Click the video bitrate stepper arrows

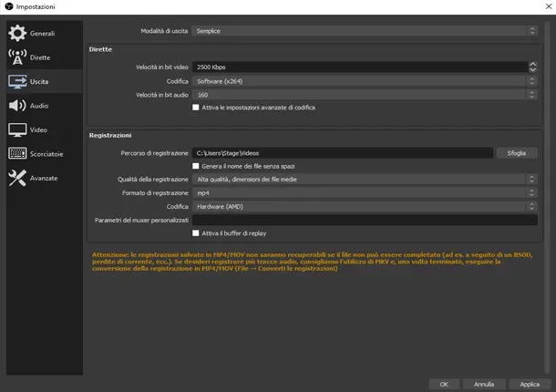532,67
